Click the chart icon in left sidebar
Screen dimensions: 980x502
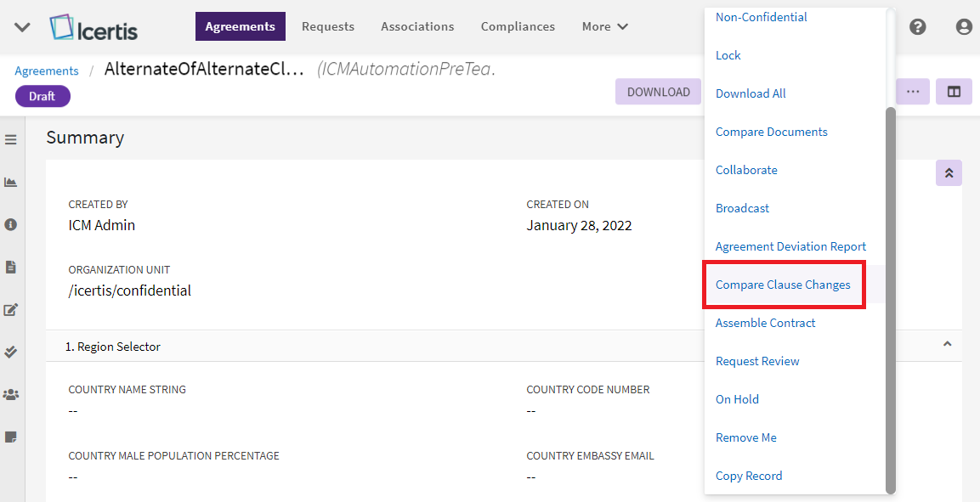click(11, 182)
